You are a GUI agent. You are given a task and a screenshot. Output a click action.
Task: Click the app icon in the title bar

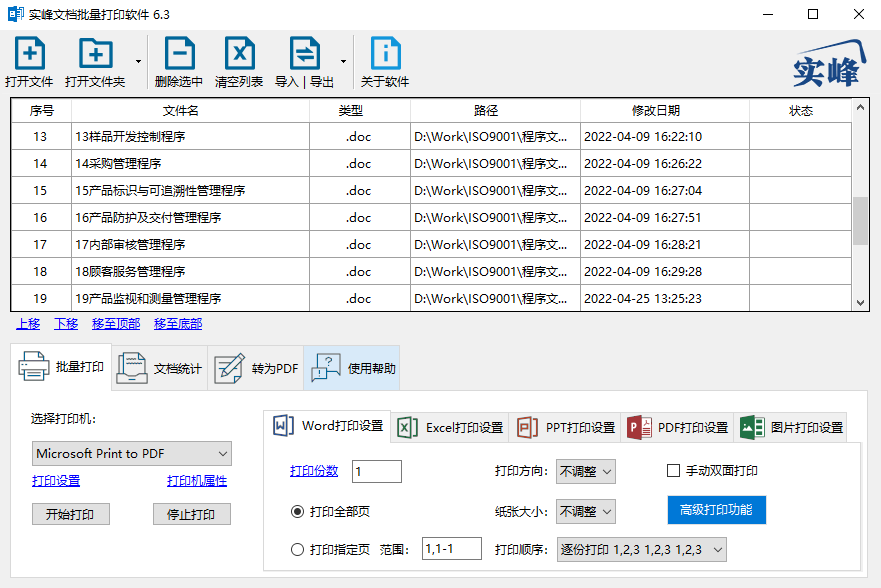(x=16, y=14)
